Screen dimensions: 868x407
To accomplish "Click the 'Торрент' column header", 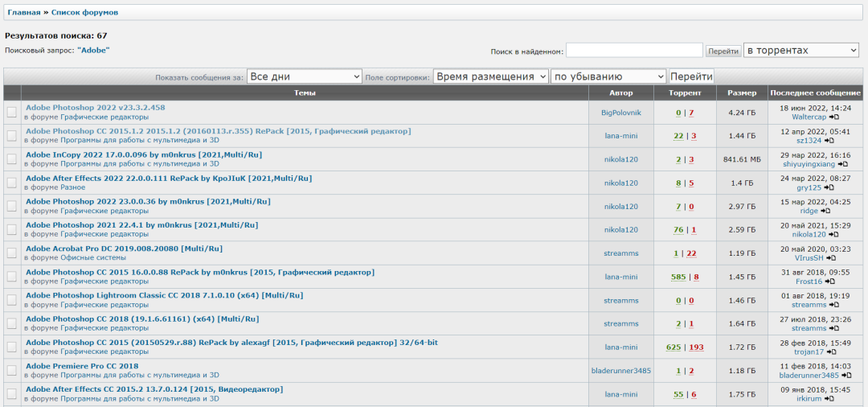I will click(x=685, y=93).
